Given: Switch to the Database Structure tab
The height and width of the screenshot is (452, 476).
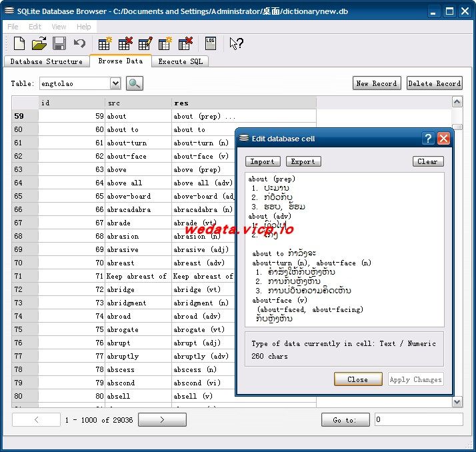Looking at the screenshot, I should click(x=47, y=61).
